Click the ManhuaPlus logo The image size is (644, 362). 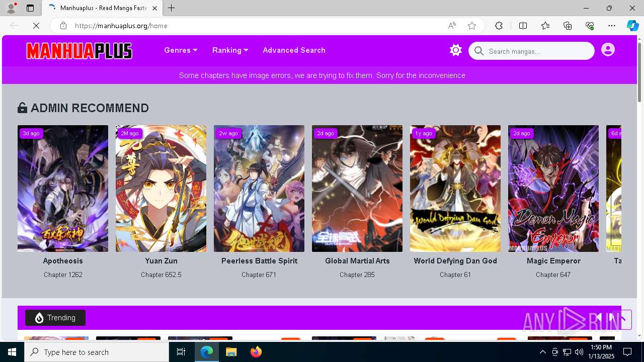pos(79,51)
